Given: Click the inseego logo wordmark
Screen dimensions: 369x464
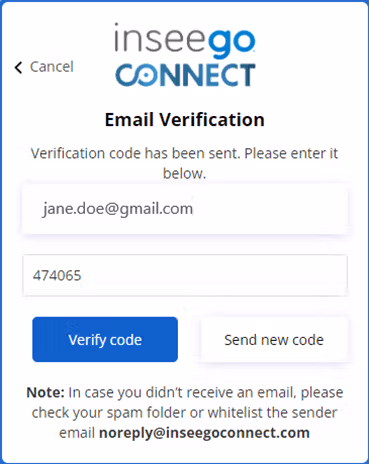Looking at the screenshot, I should click(185, 41).
